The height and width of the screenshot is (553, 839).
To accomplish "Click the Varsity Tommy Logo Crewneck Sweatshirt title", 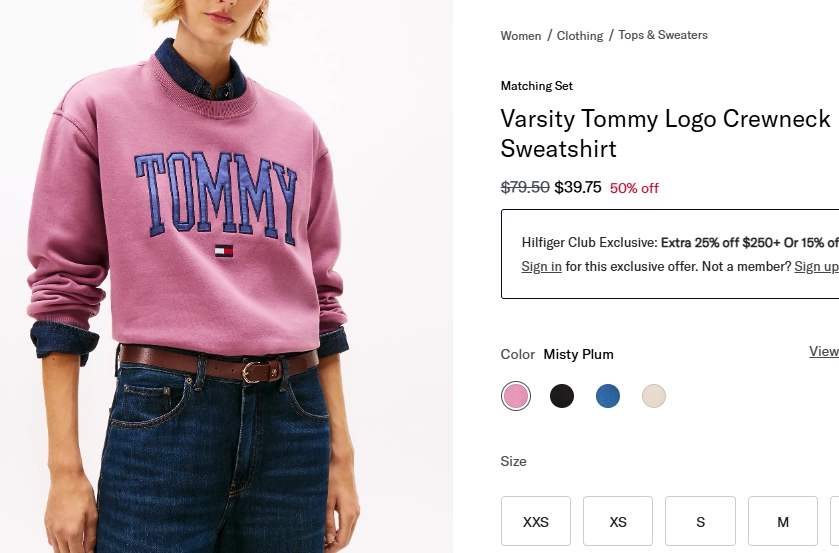I will (x=665, y=134).
